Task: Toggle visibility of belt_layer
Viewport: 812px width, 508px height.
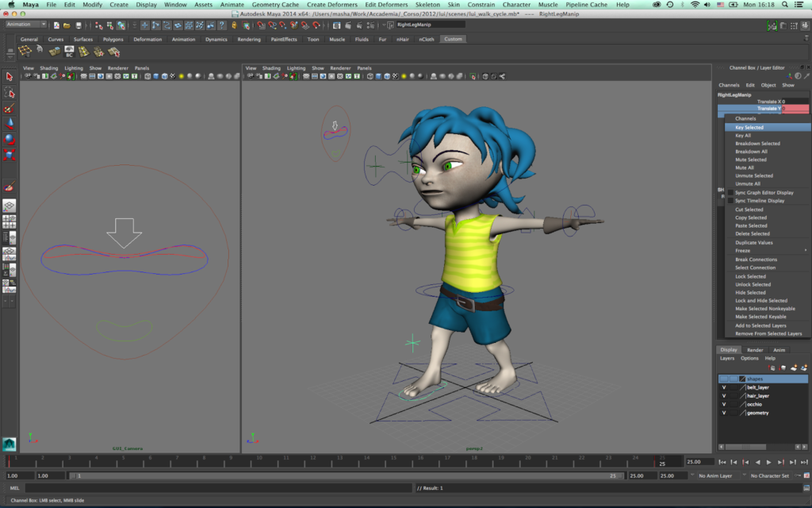Action: point(724,387)
